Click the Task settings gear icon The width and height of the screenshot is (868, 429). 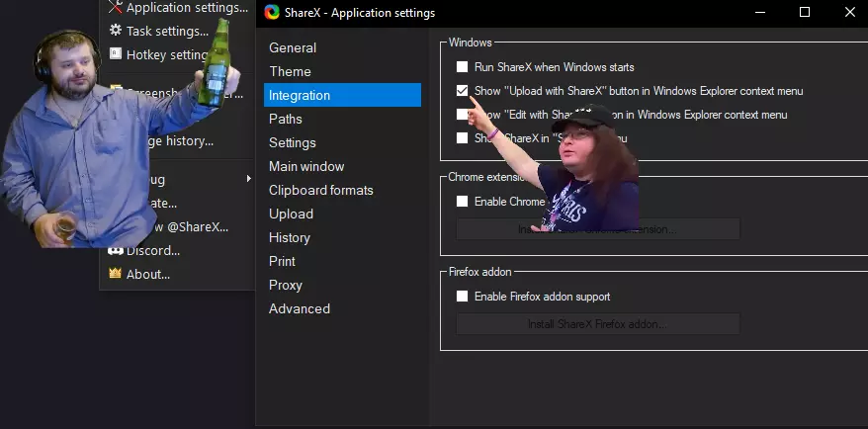pyautogui.click(x=115, y=30)
